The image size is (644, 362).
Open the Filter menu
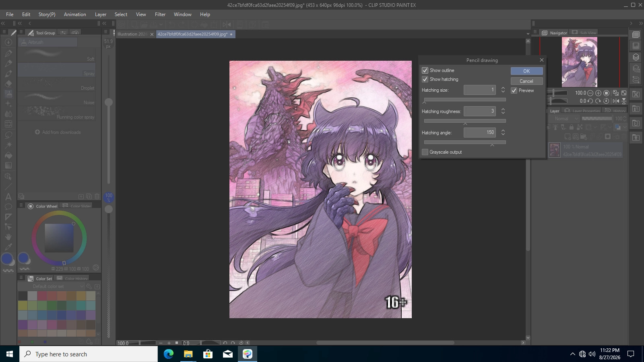coord(160,14)
